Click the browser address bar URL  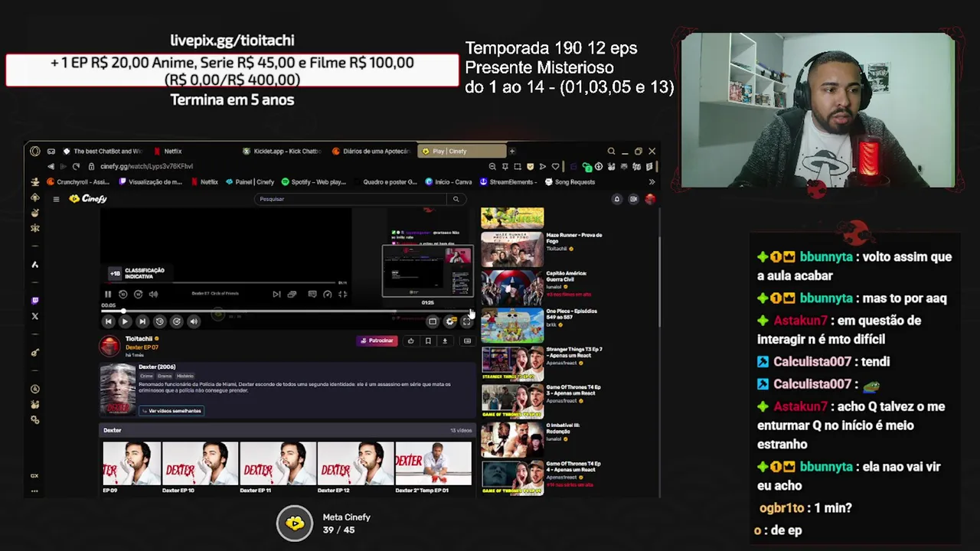[x=146, y=167]
